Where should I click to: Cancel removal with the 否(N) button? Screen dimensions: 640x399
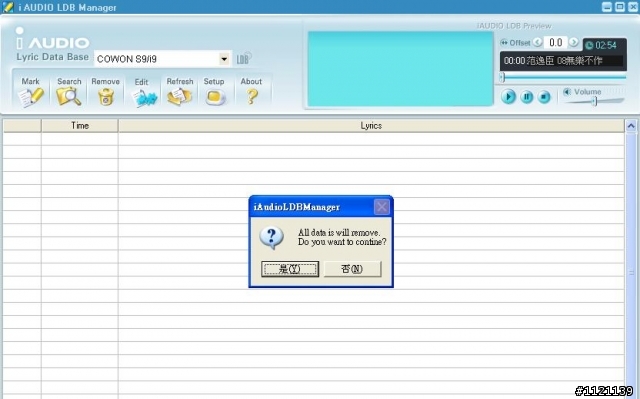click(x=352, y=269)
